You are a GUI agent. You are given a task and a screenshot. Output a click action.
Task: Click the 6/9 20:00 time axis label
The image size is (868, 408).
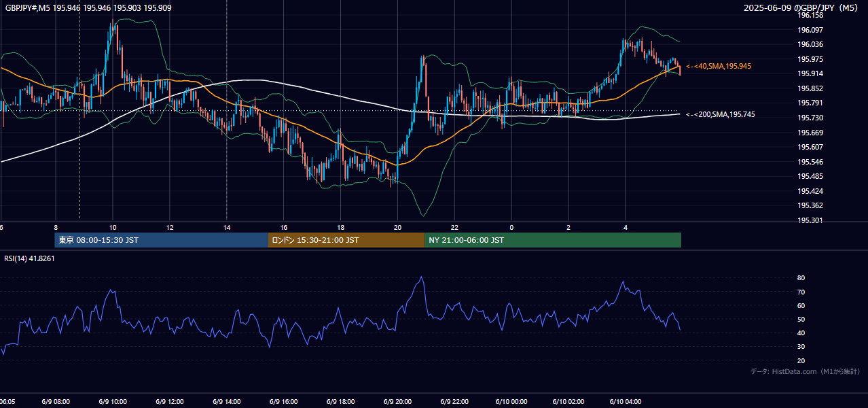pos(398,402)
